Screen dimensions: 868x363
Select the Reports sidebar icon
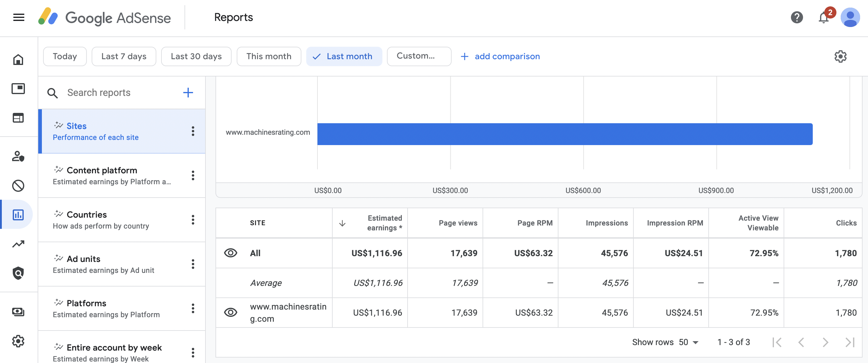(x=18, y=215)
